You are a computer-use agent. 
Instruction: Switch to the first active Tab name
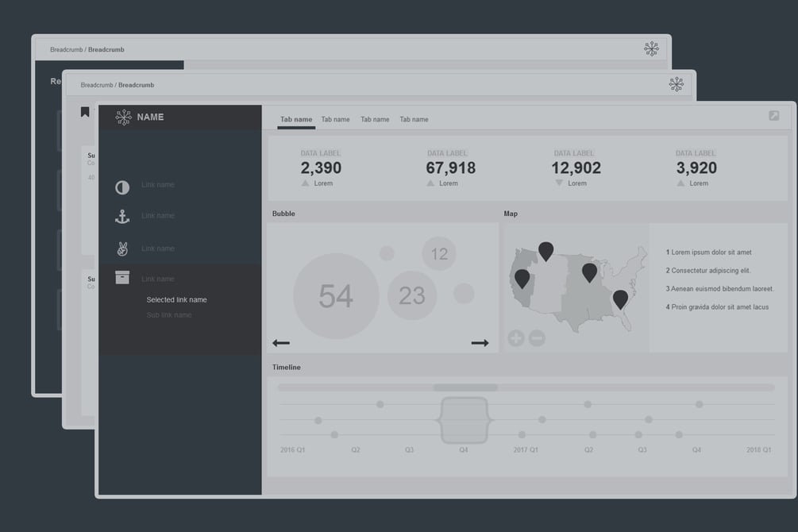tap(296, 119)
